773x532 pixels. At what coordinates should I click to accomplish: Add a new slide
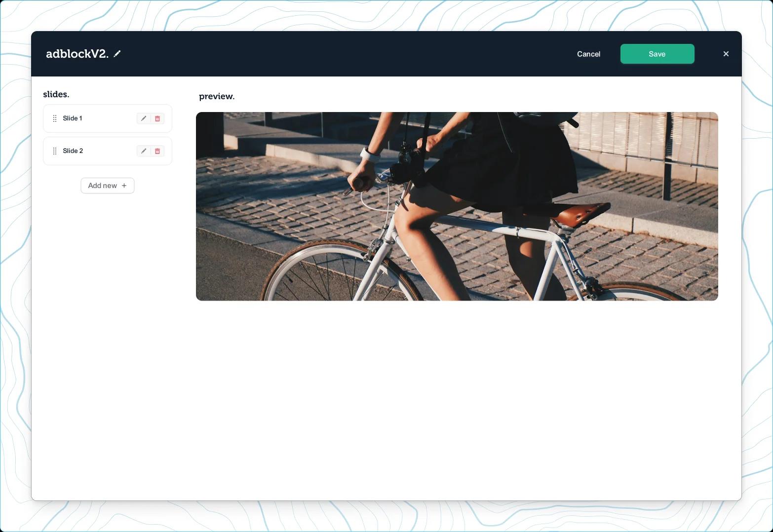point(108,186)
